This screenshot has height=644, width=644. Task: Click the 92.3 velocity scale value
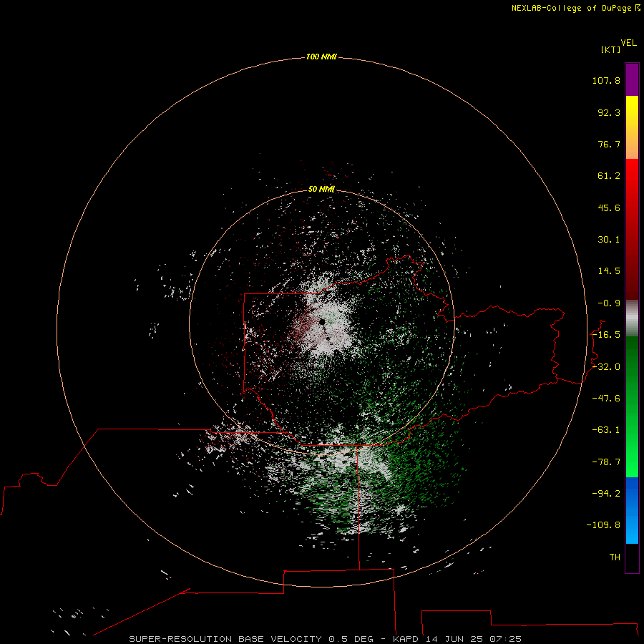[x=609, y=112]
